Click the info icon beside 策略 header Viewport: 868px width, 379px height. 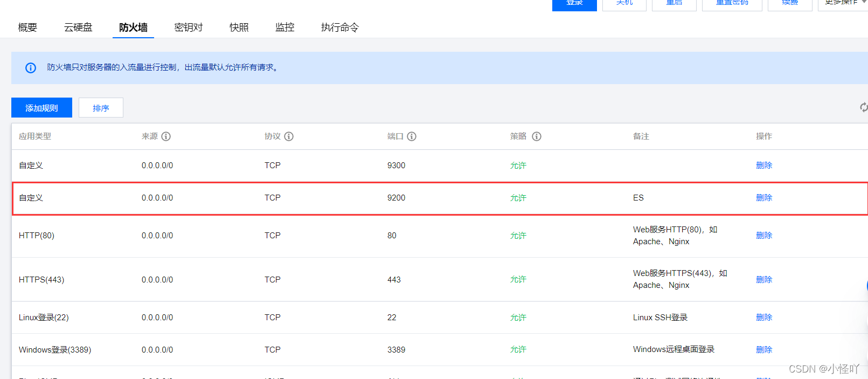pyautogui.click(x=537, y=136)
